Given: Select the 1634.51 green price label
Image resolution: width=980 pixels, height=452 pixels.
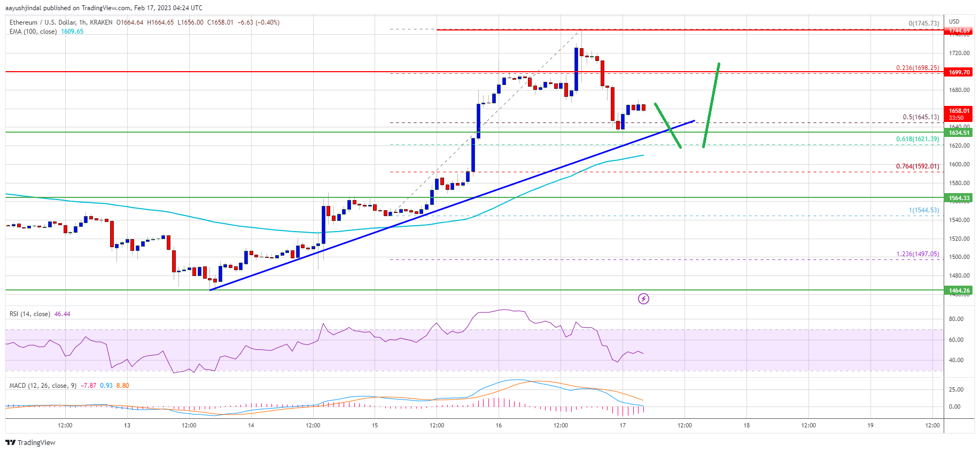Looking at the screenshot, I should [x=959, y=133].
